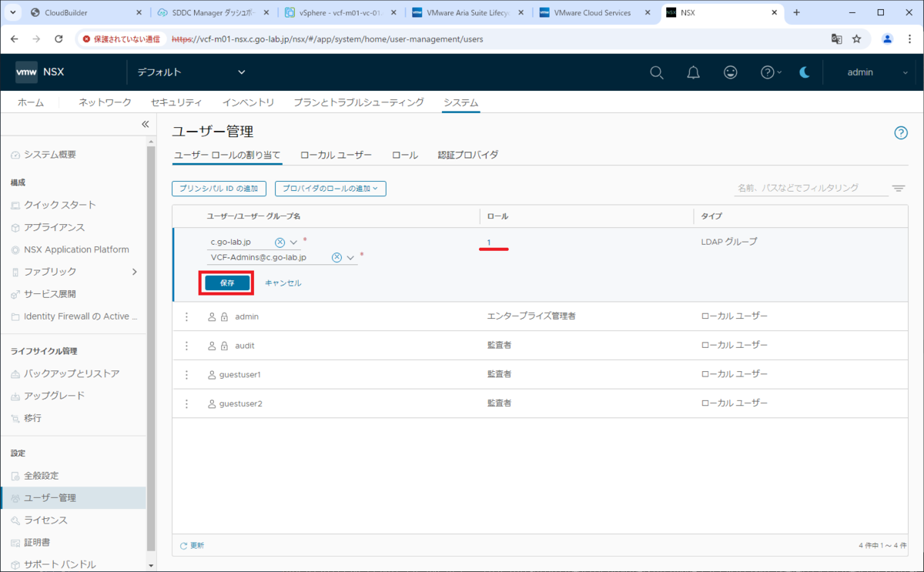Open the actions menu for guestuser1 row
This screenshot has width=924, height=572.
click(186, 374)
